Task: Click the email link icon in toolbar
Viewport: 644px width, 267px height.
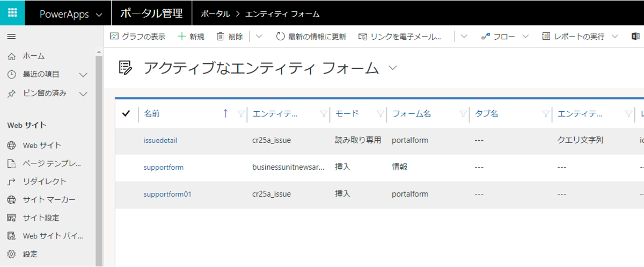Action: [363, 37]
